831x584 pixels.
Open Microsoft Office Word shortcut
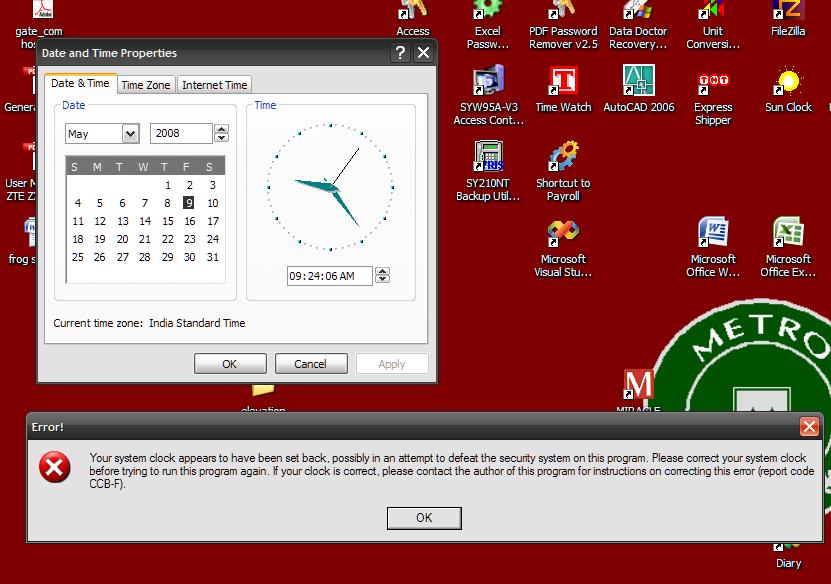pyautogui.click(x=713, y=247)
